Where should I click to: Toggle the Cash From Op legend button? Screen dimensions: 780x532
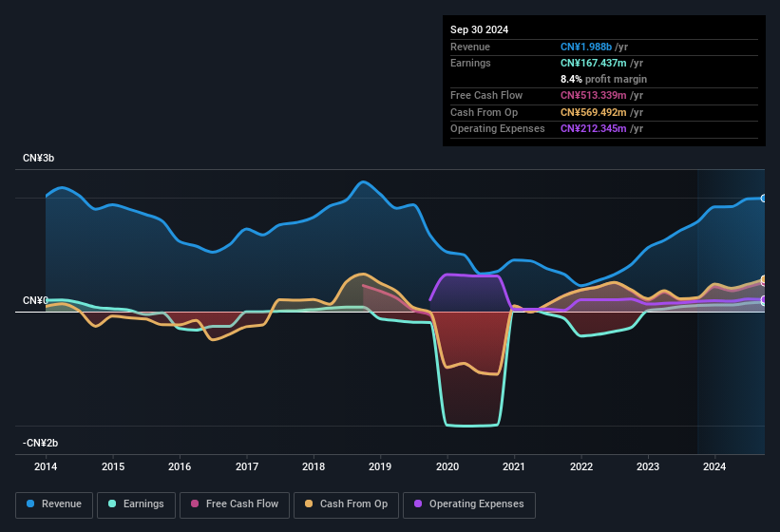(346, 504)
